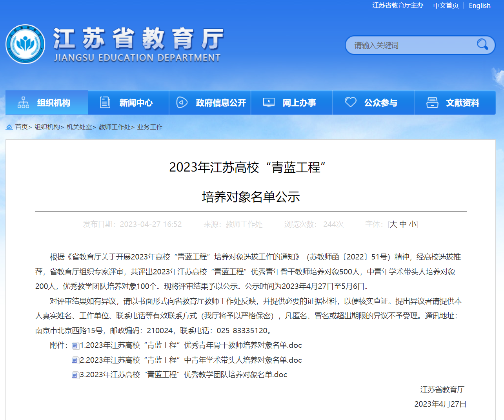Screen dimensions: 504x420
Task: Click the Jiangsu Education Department logo emblem
Action: point(25,44)
